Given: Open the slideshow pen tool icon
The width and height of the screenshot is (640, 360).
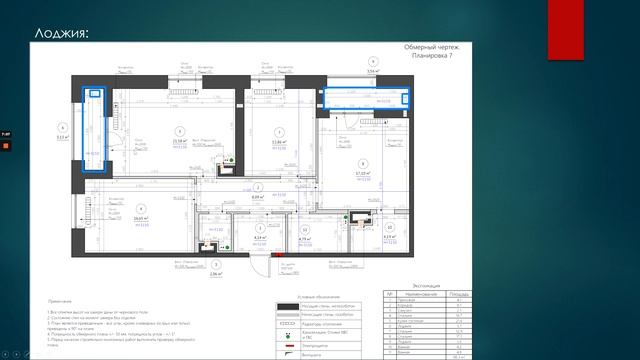Looking at the screenshot, I should (27, 354).
